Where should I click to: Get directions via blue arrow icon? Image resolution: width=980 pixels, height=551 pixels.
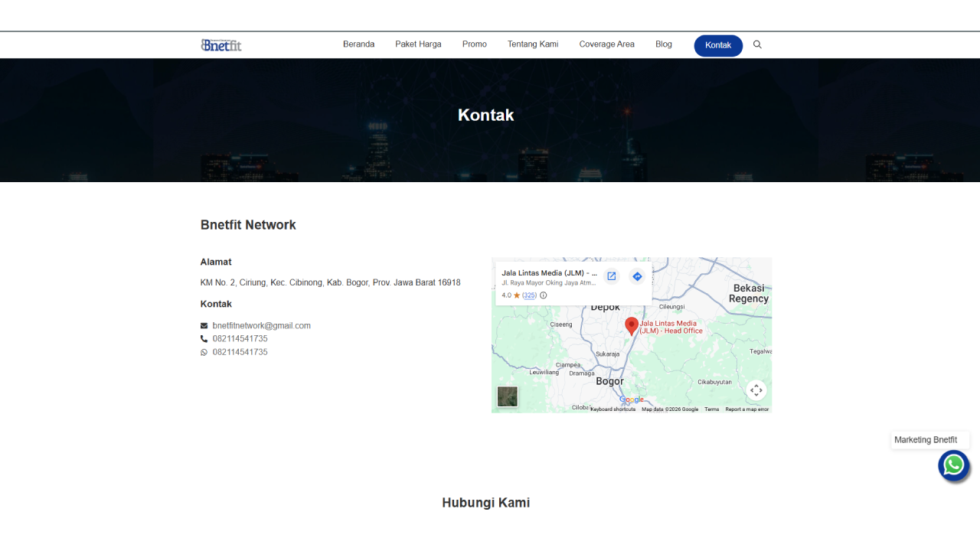[x=637, y=276]
